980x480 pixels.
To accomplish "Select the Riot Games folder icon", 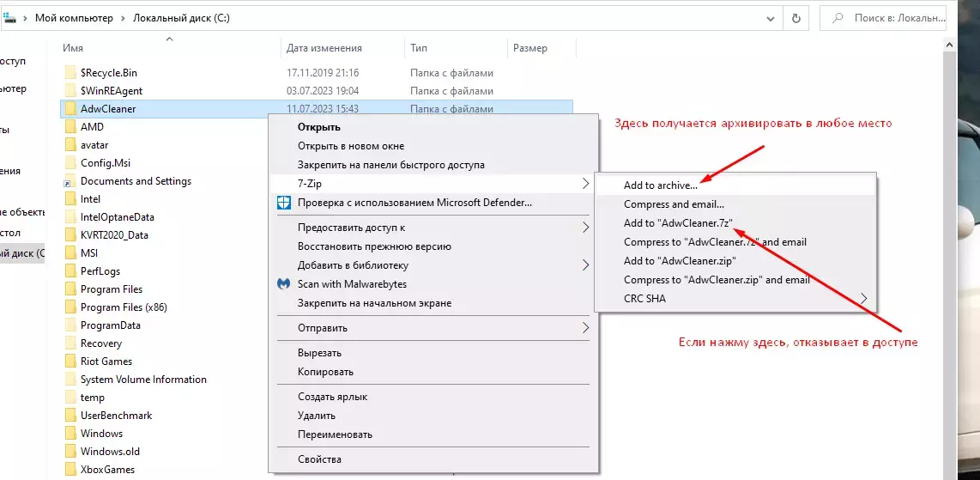I will click(70, 362).
